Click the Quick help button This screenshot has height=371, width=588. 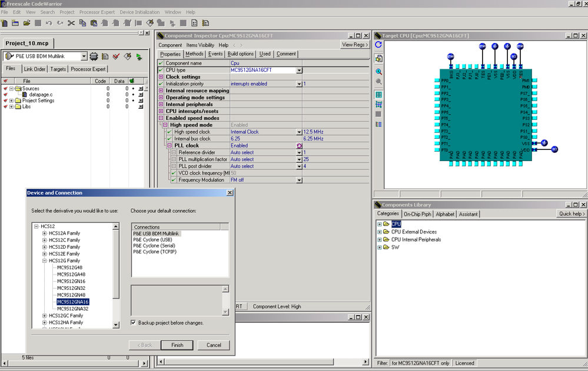point(572,213)
